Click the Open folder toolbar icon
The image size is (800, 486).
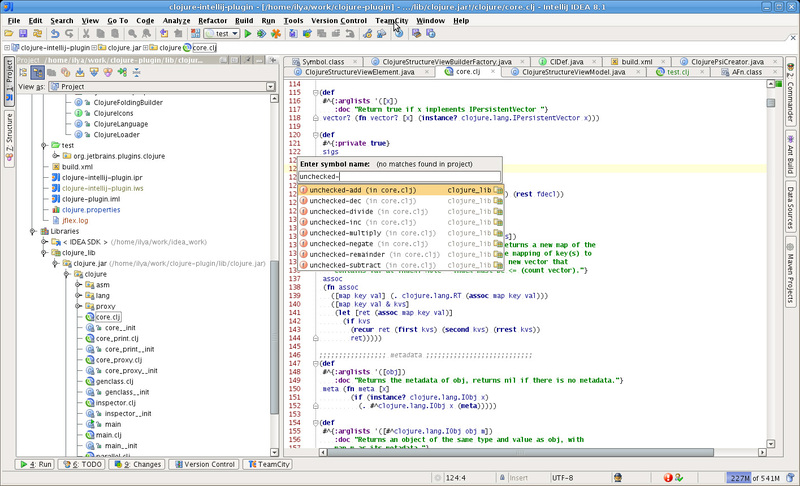tap(9, 34)
